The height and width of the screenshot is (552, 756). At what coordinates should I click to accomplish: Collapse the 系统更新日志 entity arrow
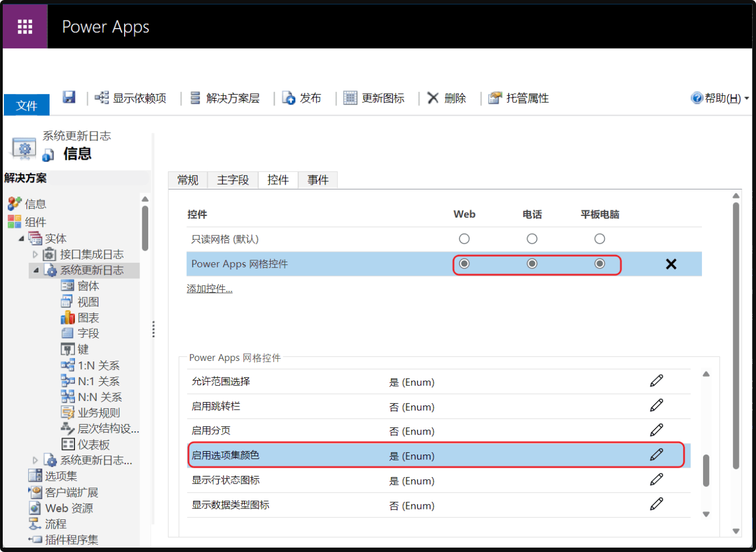coord(36,270)
